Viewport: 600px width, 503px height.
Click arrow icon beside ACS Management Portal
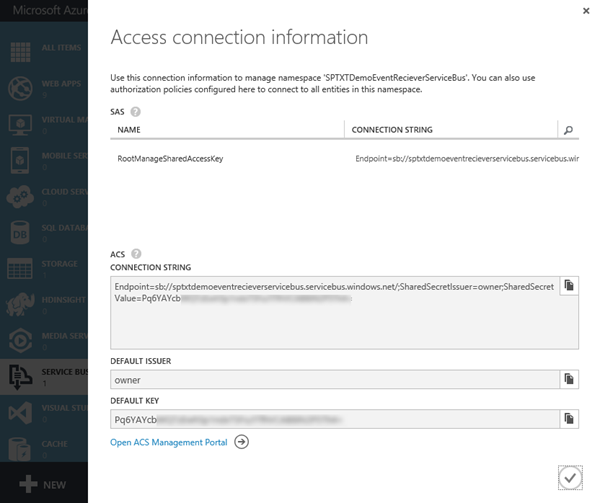tap(241, 442)
